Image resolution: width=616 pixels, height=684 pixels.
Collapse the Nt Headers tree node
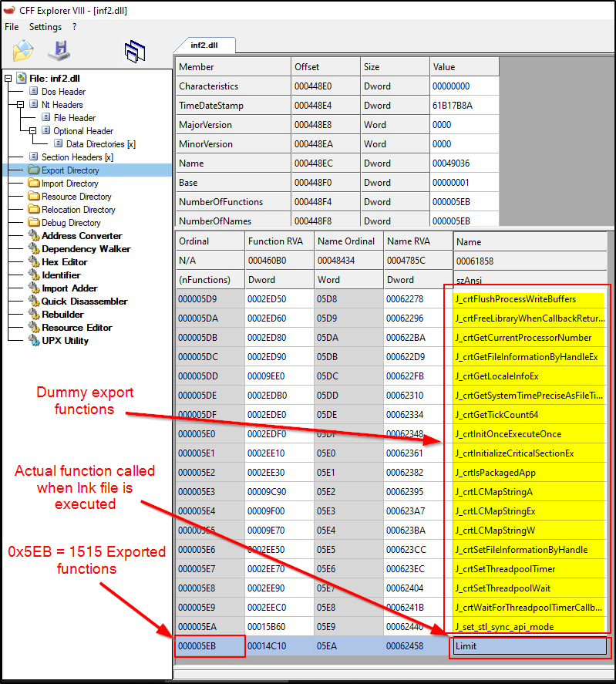coord(20,105)
